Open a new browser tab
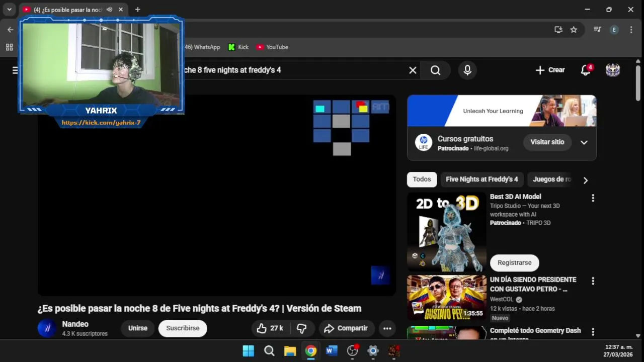Screen dimensions: 644x362 [137, 10]
